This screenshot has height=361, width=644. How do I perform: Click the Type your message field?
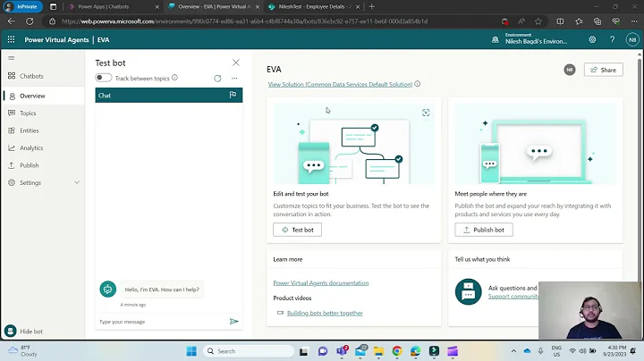tap(162, 322)
